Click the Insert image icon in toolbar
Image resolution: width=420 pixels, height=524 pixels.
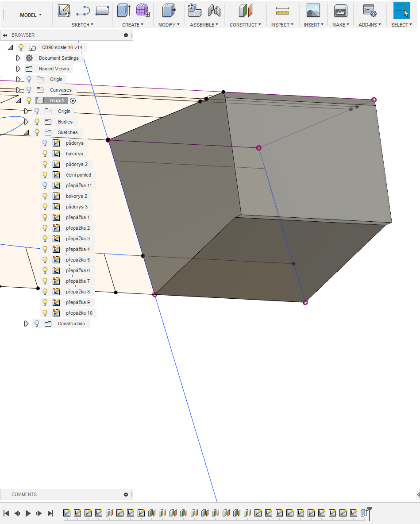pyautogui.click(x=313, y=10)
